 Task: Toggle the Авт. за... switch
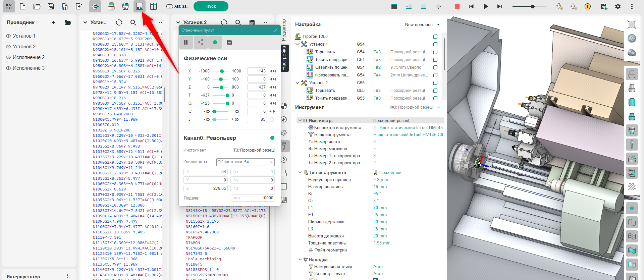click(170, 6)
